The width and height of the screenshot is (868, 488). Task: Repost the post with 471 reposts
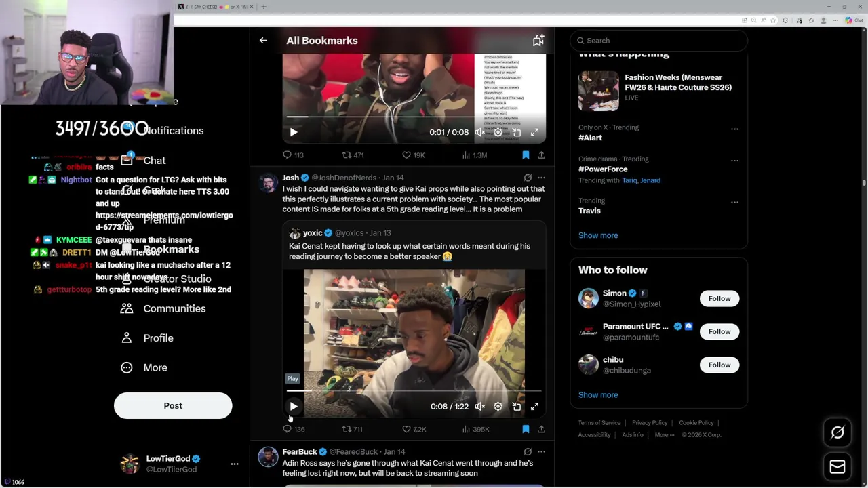[353, 155]
